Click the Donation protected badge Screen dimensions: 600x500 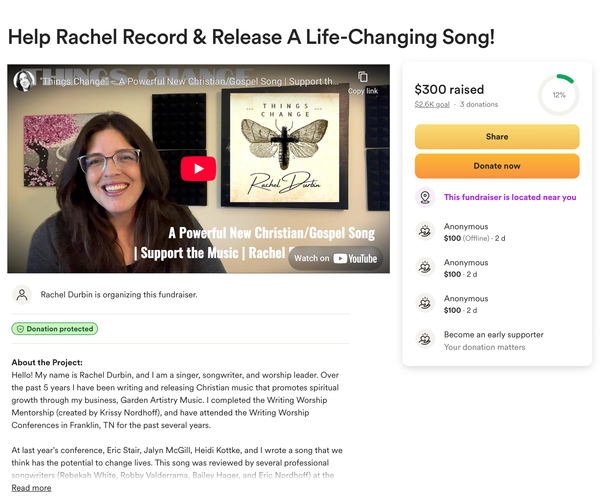click(55, 329)
